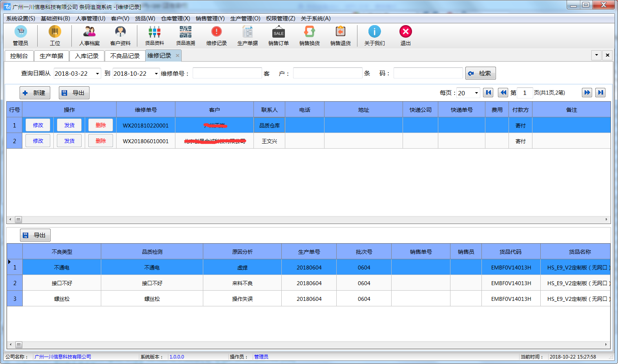
Task: Open the 管理员 toolbar icon
Action: (x=20, y=36)
